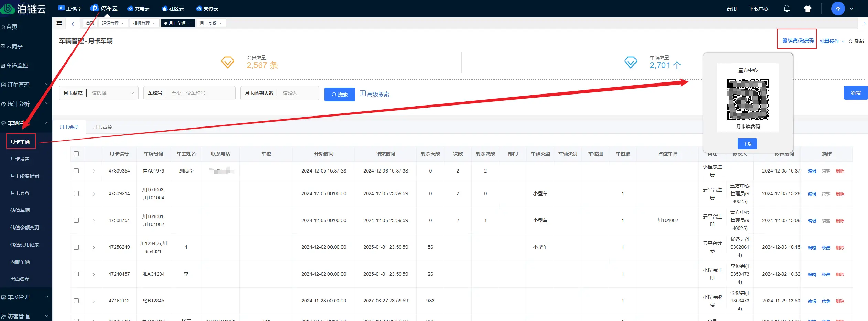Open the 月卡状态 dropdown
The width and height of the screenshot is (868, 321).
[x=112, y=93]
